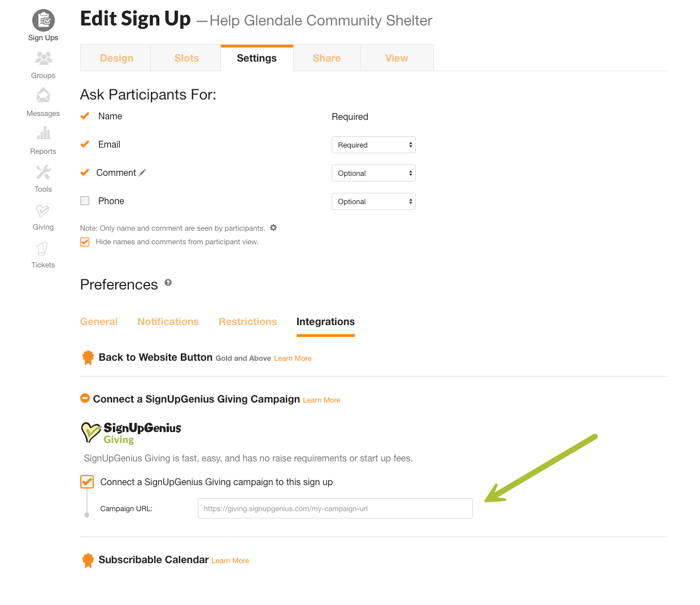
Task: Open Preferences help via the question mark icon
Action: tap(168, 282)
